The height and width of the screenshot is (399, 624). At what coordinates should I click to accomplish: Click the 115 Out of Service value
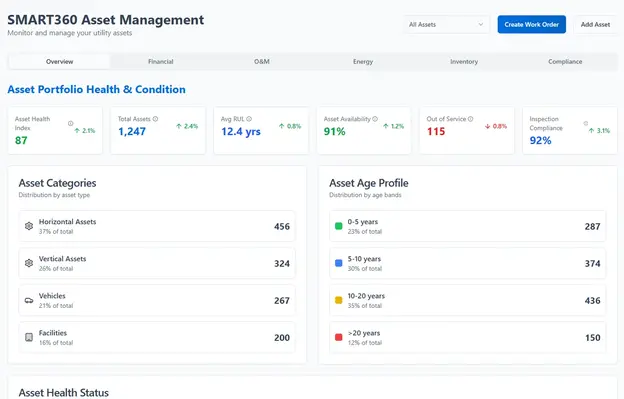(x=436, y=131)
